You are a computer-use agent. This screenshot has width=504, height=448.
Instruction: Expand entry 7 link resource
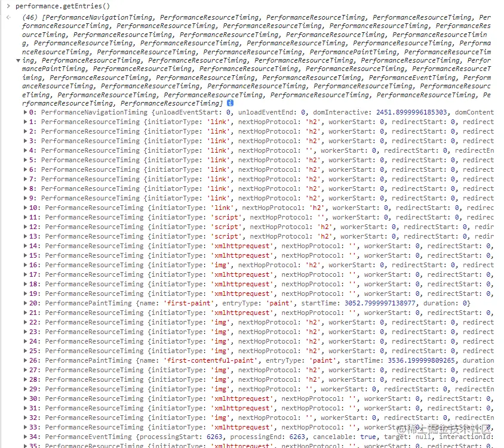(25, 179)
